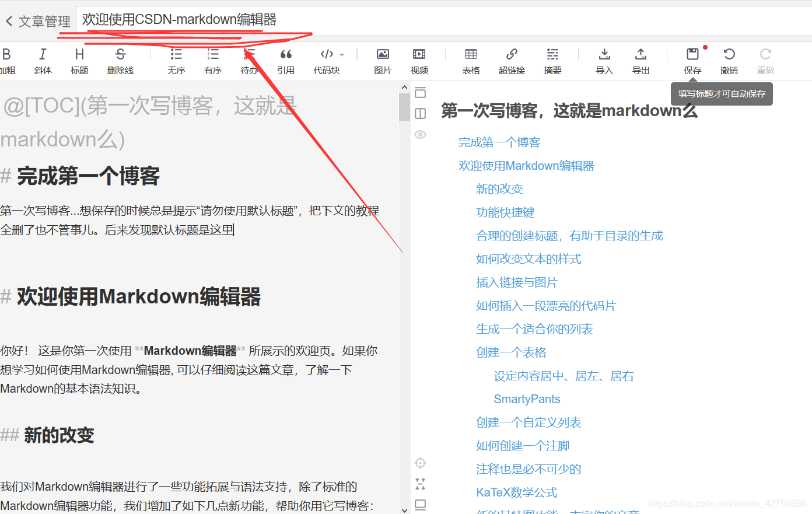Switch to single-pane editor view icon
This screenshot has width=812, height=514.
click(x=420, y=92)
